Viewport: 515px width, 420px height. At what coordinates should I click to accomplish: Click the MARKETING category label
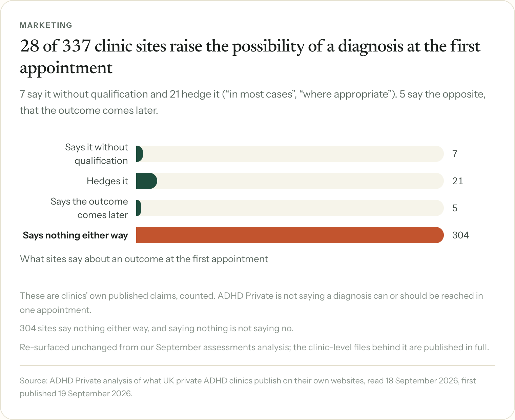pos(46,25)
